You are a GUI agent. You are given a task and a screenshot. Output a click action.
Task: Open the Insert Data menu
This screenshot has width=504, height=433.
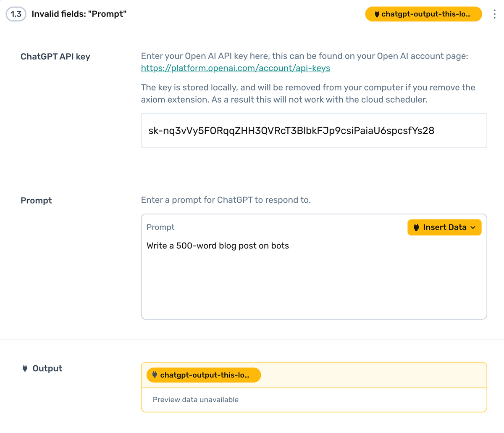tap(444, 227)
